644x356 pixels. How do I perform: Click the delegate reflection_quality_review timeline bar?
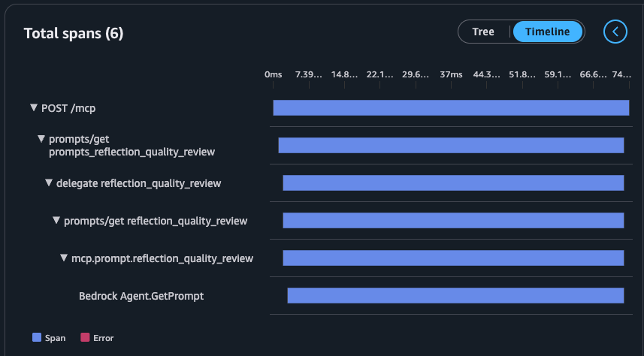[x=453, y=183]
